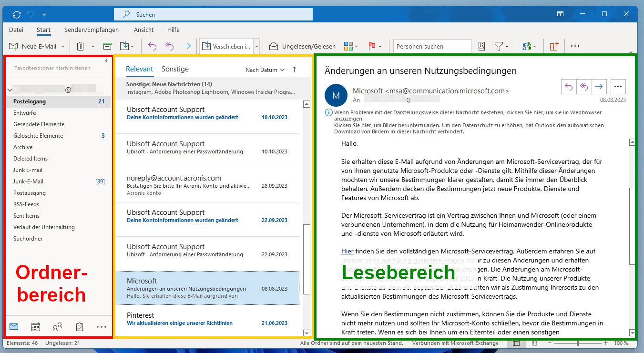Open the dropdown arrow next to the trash icon

(x=93, y=46)
